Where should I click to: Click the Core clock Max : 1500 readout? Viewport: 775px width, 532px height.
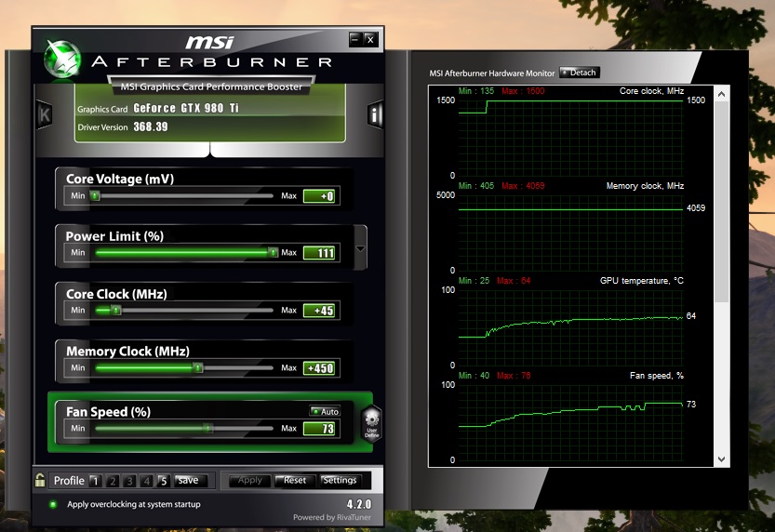523,91
